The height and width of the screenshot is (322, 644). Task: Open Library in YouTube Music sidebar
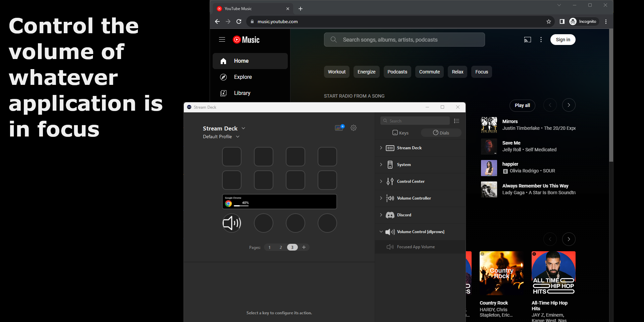[250, 93]
